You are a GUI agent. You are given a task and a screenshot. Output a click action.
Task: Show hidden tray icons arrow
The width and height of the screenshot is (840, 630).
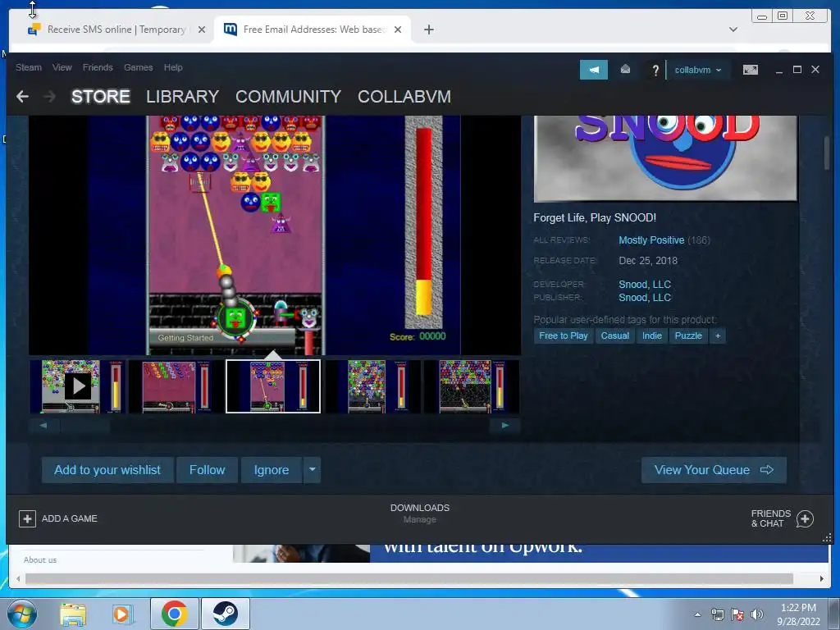[x=697, y=614]
